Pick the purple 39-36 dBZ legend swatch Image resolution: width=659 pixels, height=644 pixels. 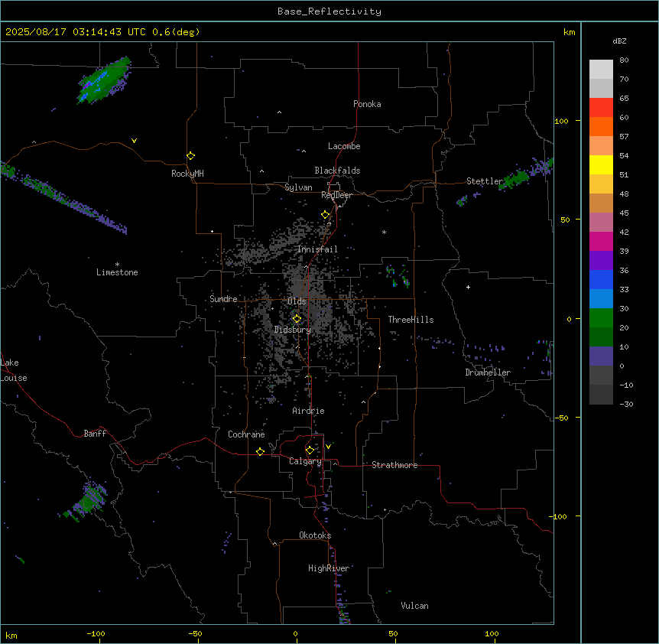[601, 261]
